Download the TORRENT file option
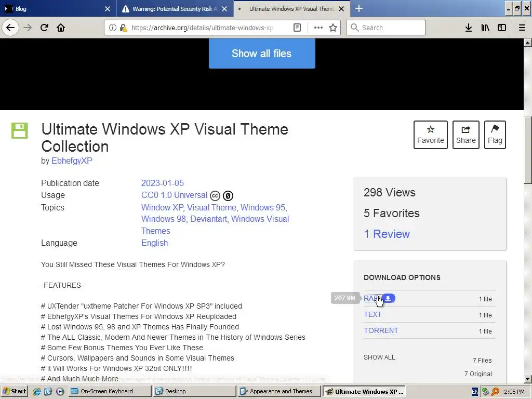 381,330
